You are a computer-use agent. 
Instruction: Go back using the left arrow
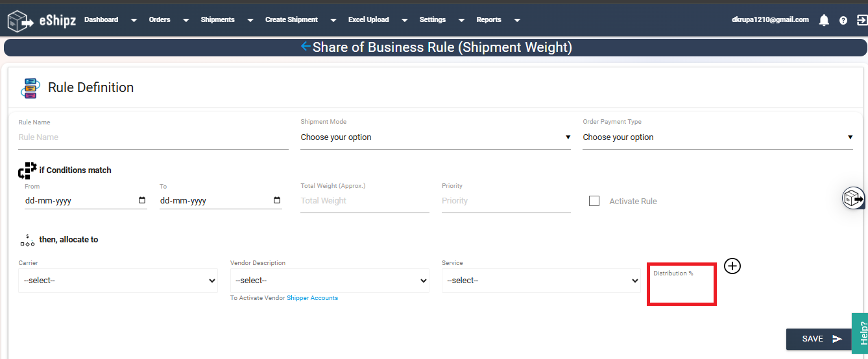pos(306,47)
